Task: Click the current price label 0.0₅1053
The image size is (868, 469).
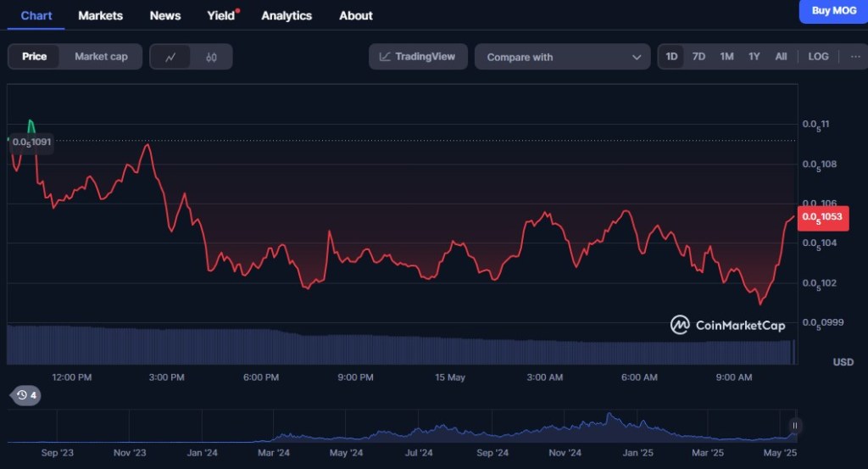Action: 822,218
